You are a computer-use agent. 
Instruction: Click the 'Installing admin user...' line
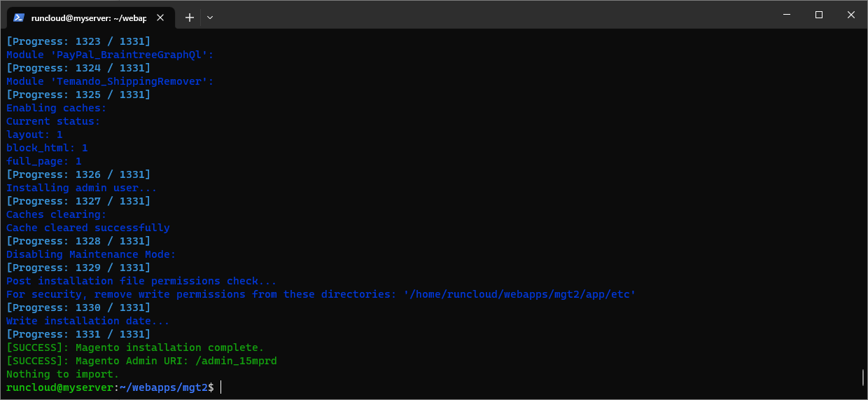click(x=82, y=188)
